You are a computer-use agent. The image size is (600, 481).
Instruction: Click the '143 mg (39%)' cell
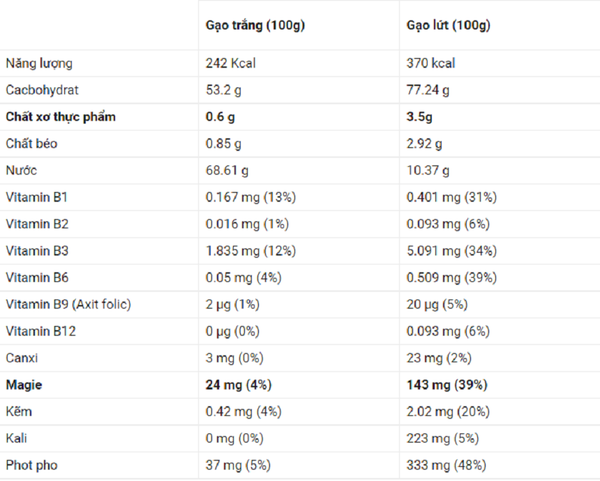[447, 385]
